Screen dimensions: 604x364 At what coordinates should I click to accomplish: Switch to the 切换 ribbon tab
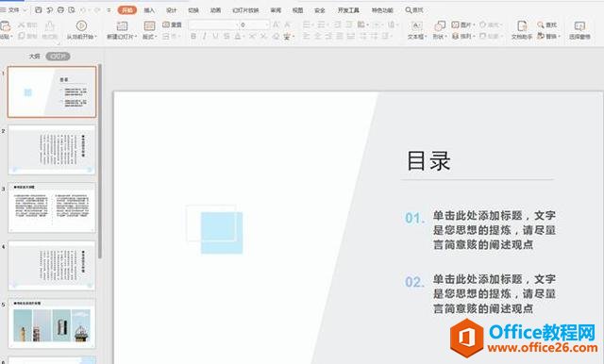coord(193,10)
